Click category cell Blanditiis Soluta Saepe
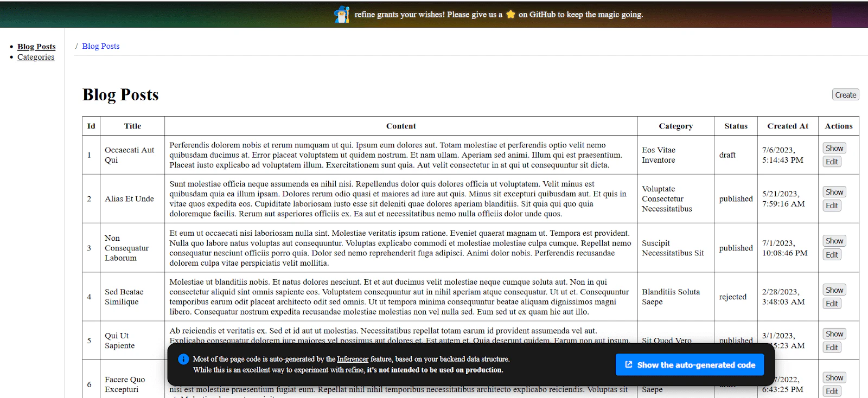This screenshot has width=868, height=398. click(676, 297)
